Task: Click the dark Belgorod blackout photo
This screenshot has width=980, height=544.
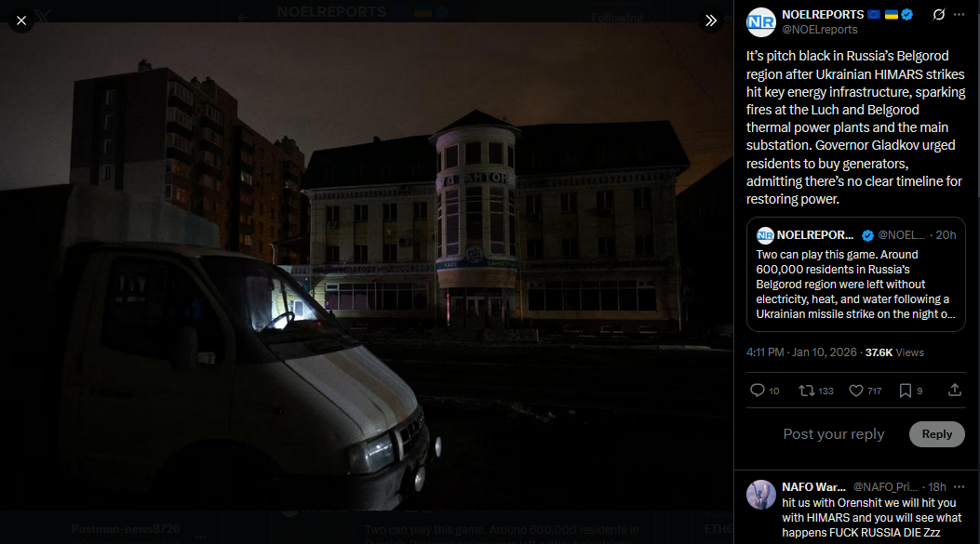Action: point(367,267)
